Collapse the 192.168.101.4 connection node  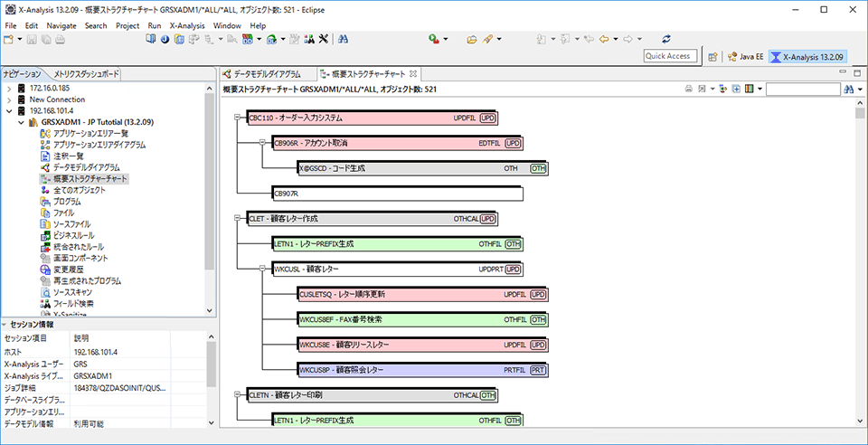point(9,110)
